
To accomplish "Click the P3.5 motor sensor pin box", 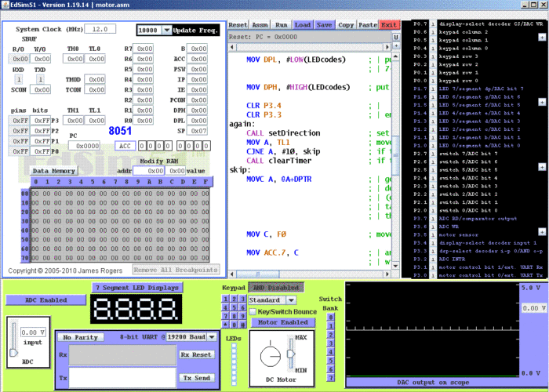I will (x=433, y=235).
